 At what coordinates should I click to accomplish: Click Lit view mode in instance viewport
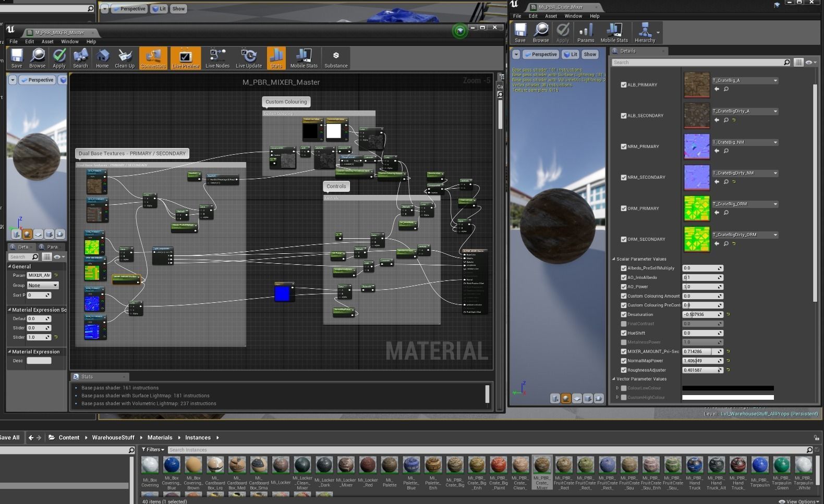tap(571, 54)
